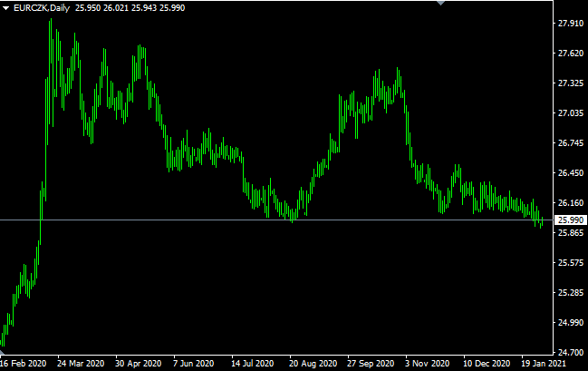Click the 19 Jan 2021 date label
Viewport: 588px width, 371px height.
(x=544, y=364)
